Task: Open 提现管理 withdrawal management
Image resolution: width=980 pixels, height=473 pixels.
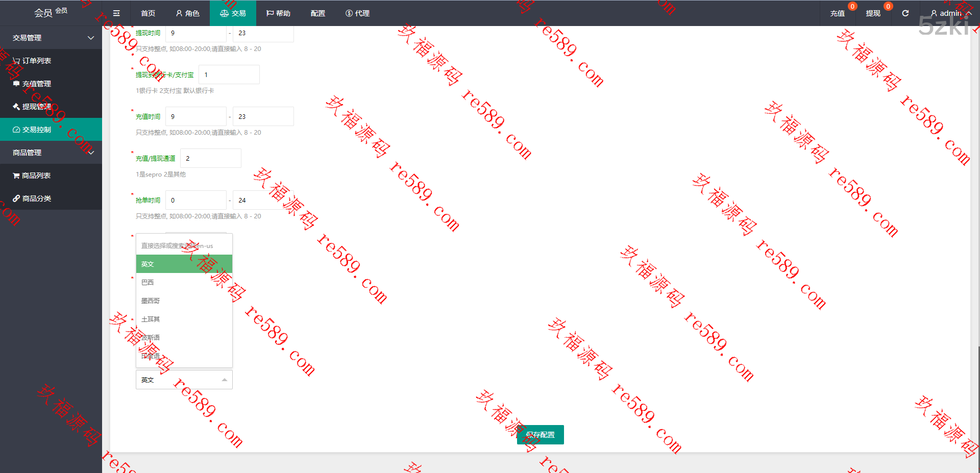Action: (x=36, y=107)
